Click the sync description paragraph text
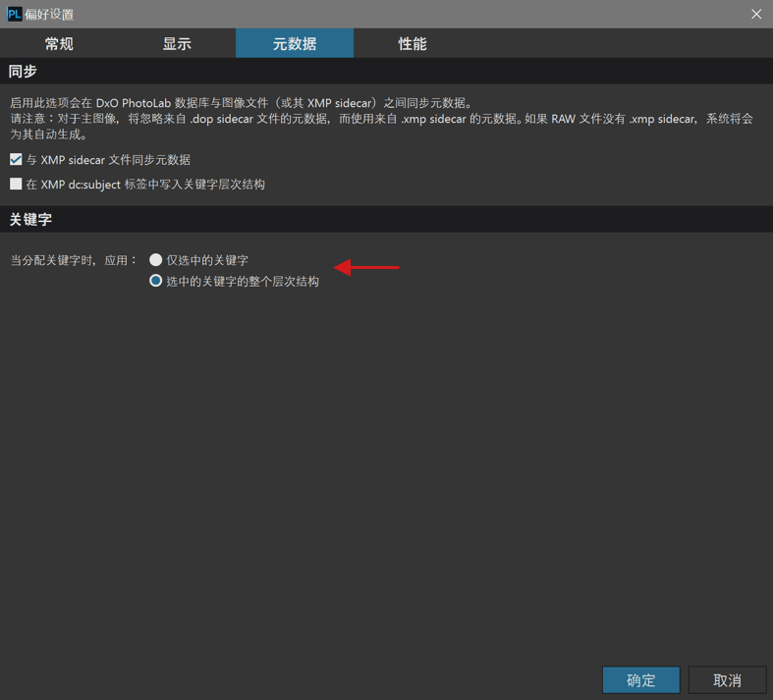773x700 pixels. [x=381, y=118]
